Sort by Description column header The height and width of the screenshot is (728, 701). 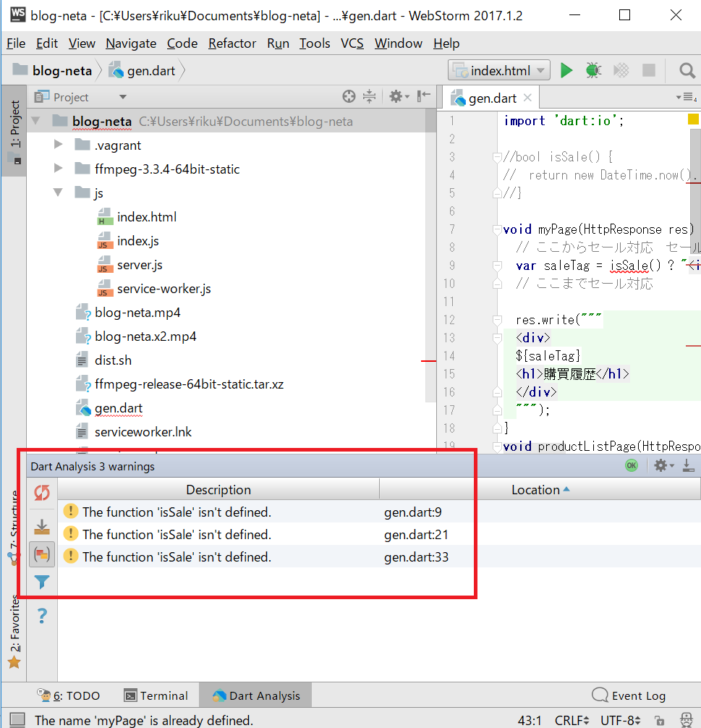click(218, 489)
